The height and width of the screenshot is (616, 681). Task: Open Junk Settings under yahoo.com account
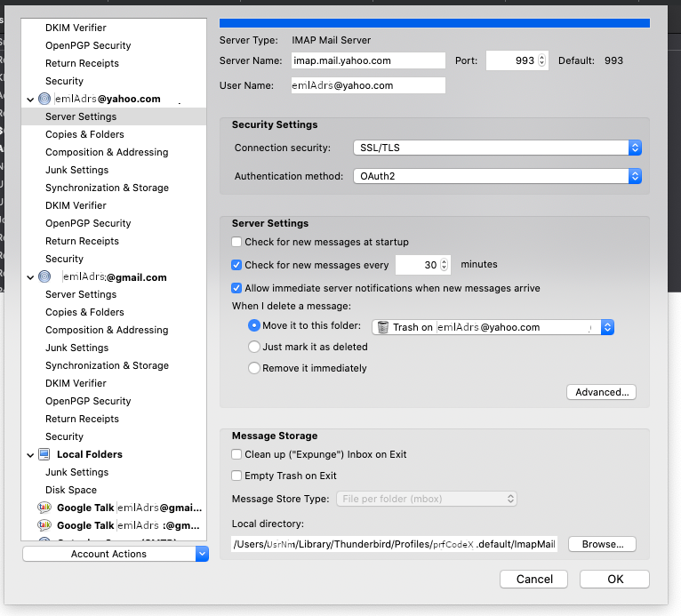(x=114, y=170)
